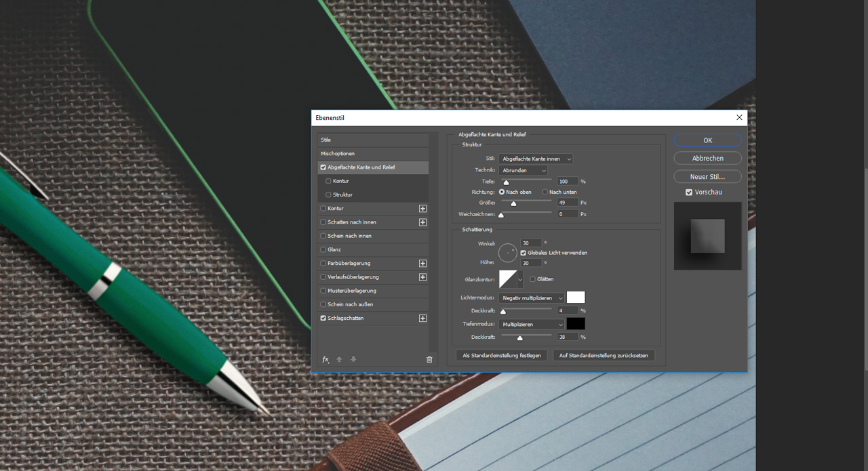Click the move effect up arrow
Viewport: 868px width, 471px height.
[339, 359]
